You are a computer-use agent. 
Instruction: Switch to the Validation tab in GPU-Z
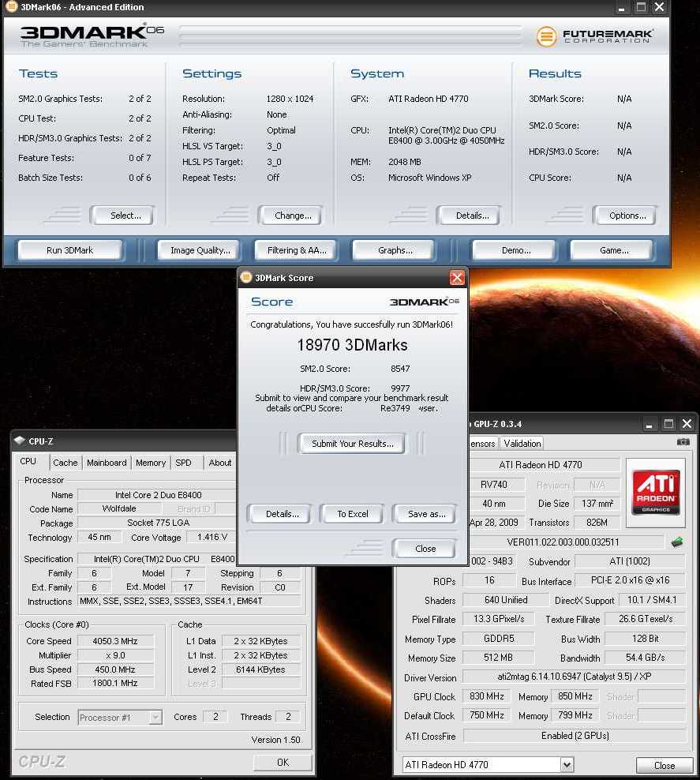(x=522, y=443)
